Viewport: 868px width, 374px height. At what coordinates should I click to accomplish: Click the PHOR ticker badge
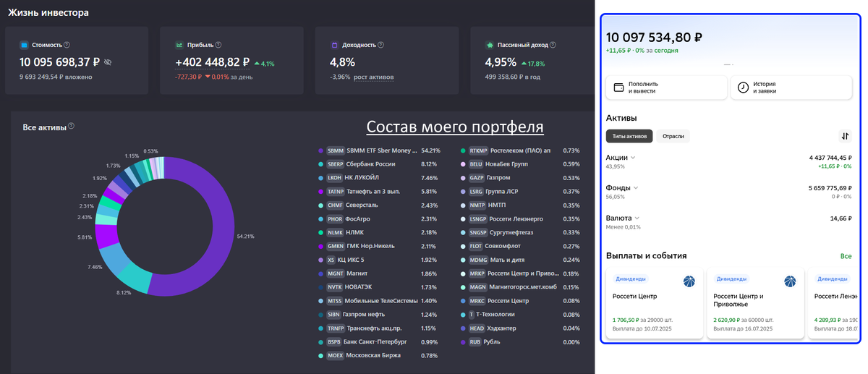(335, 218)
